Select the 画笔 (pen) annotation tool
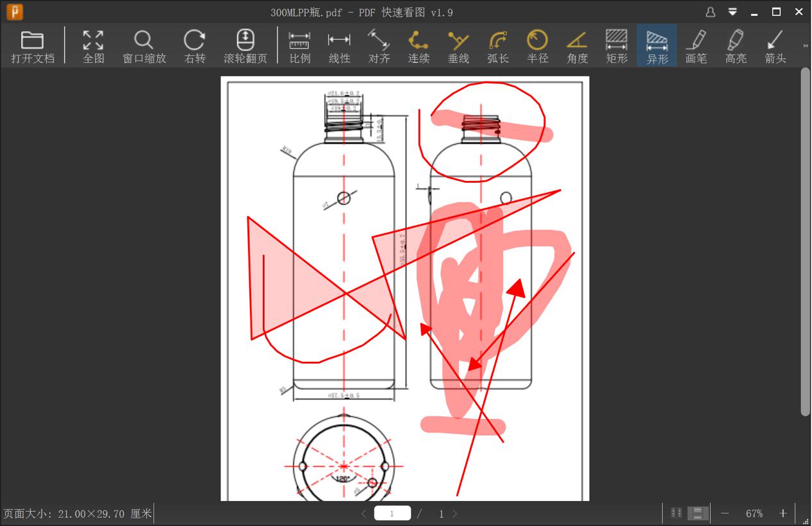This screenshot has width=812, height=526. (696, 45)
